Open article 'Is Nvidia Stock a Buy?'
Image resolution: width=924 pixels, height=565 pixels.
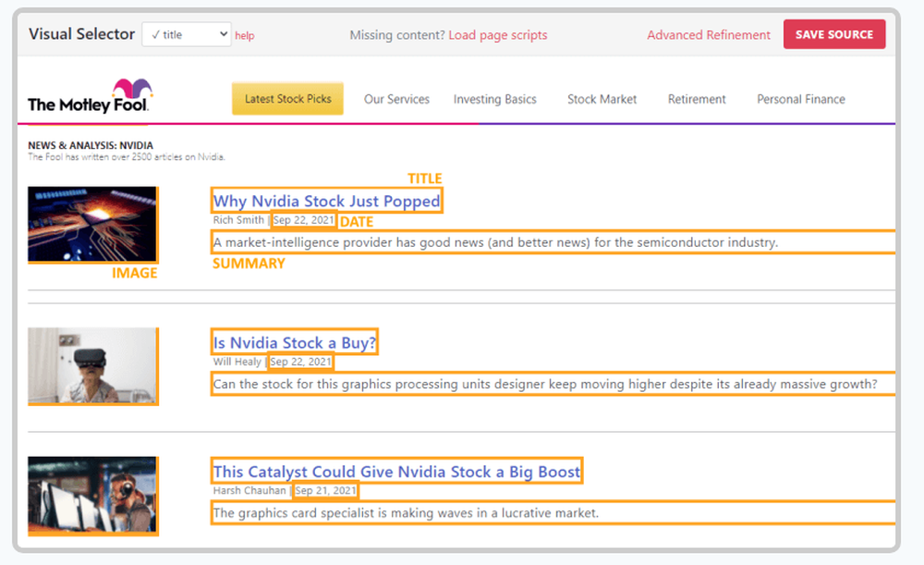tap(295, 343)
